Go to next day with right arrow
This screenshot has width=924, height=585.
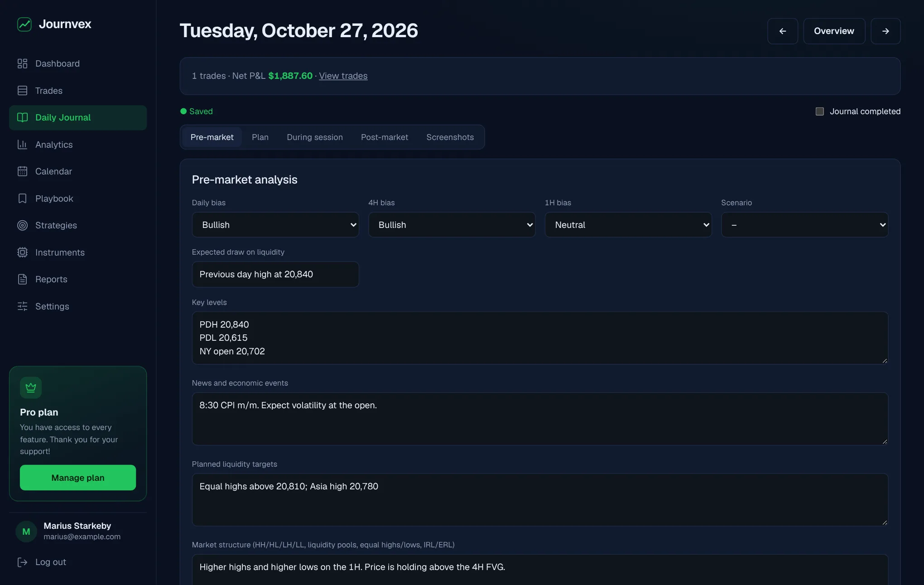[x=885, y=31]
